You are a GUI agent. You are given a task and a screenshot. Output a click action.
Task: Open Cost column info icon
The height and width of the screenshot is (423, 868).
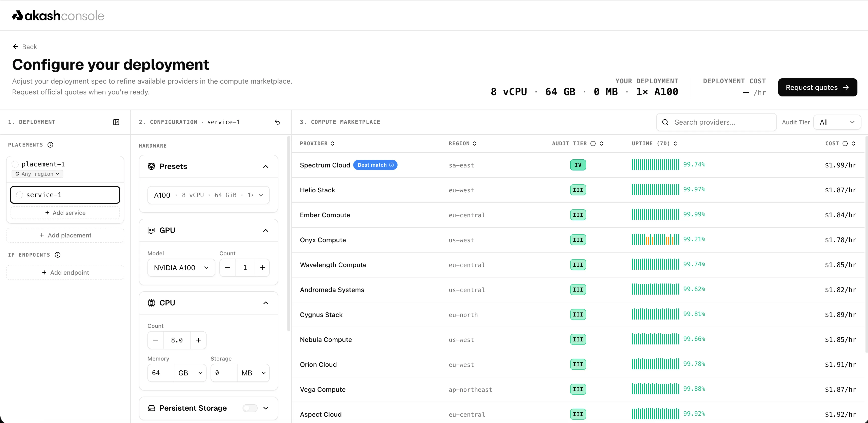845,143
